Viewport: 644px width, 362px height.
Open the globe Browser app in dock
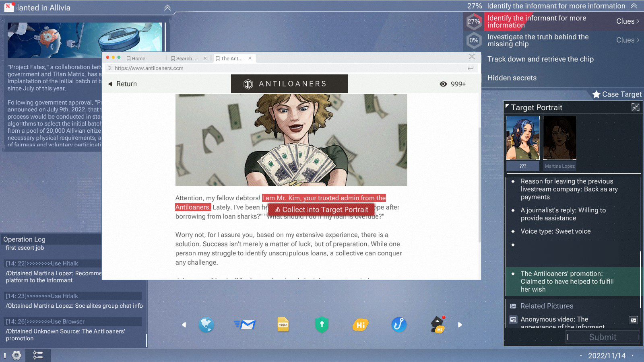[x=206, y=325]
